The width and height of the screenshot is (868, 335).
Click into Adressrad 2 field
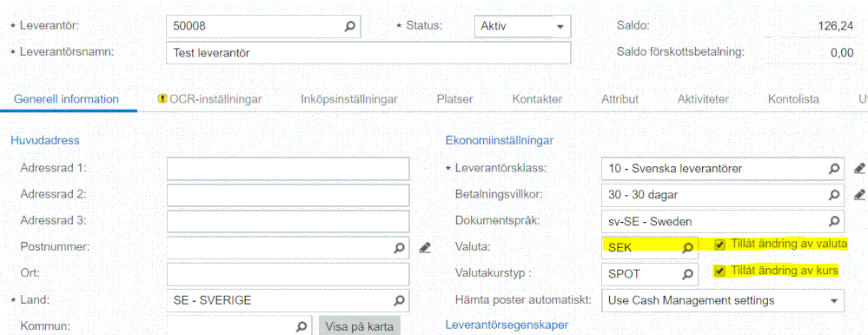click(x=288, y=195)
